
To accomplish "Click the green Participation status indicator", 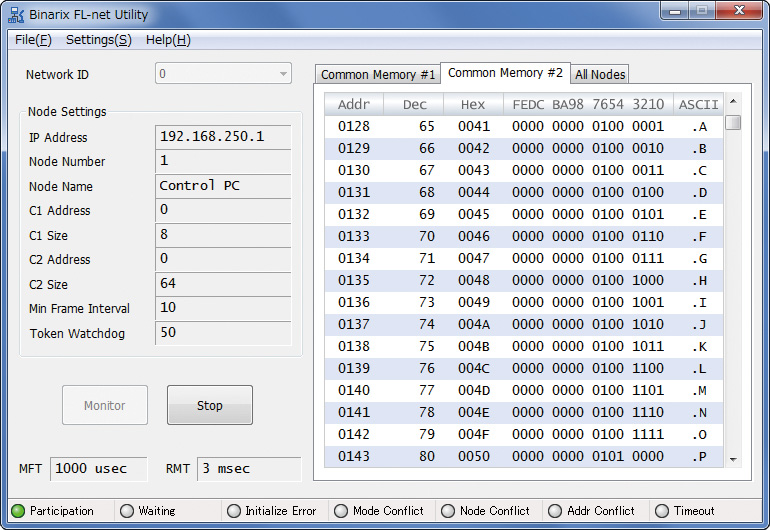I will [x=18, y=511].
